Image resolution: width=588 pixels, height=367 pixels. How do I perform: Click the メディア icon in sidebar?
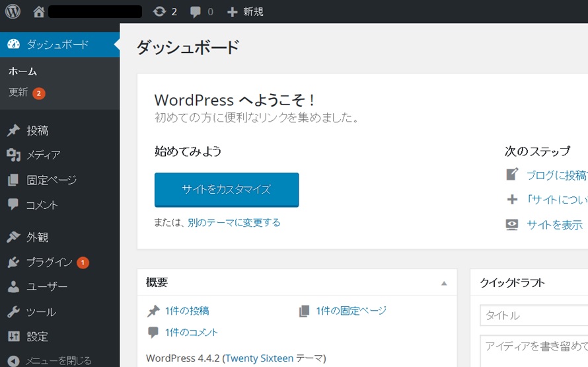pyautogui.click(x=13, y=155)
